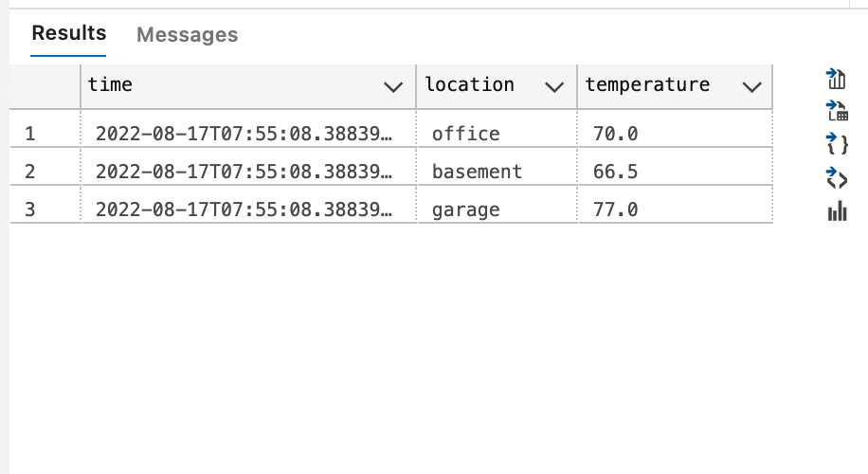This screenshot has width=868, height=474.
Task: Expand the location column filter arrow
Action: pyautogui.click(x=554, y=86)
